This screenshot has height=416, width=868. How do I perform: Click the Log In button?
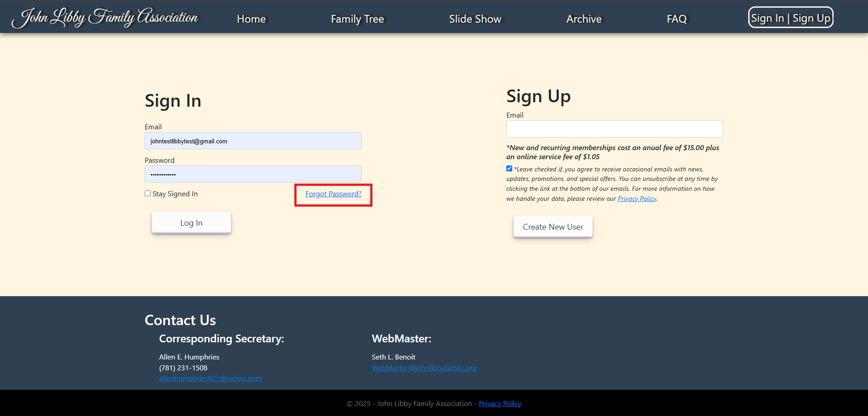click(191, 222)
